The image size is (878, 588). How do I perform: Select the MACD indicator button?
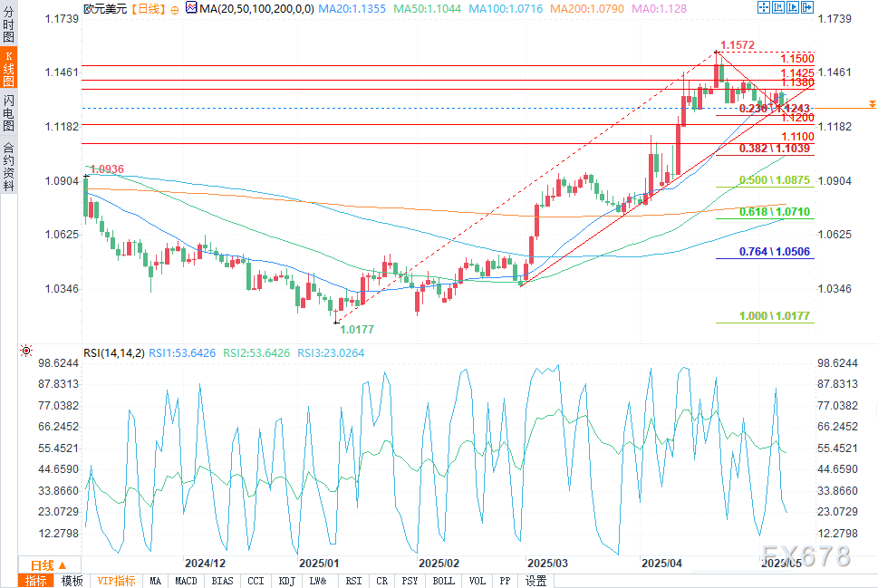click(x=186, y=581)
